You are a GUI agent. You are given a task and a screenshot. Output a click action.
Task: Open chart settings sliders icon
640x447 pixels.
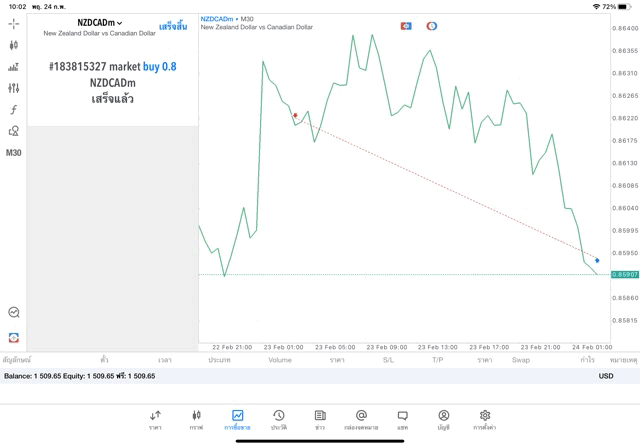coord(13,89)
